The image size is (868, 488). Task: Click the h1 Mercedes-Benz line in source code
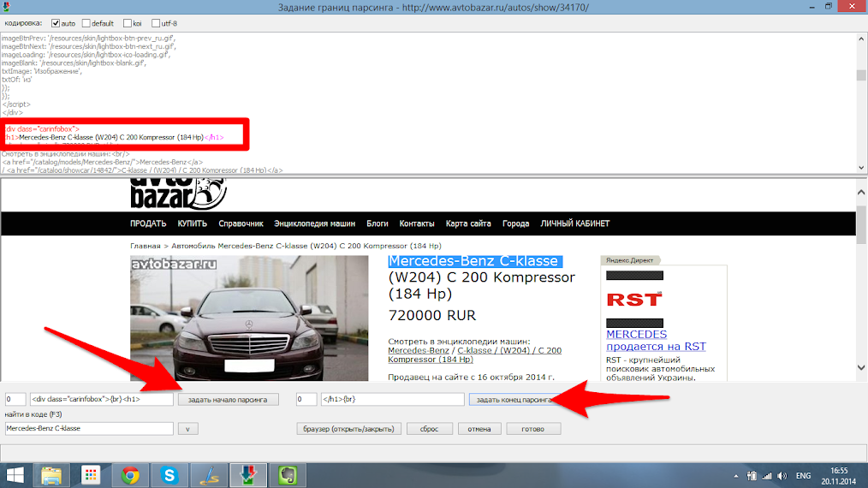114,137
